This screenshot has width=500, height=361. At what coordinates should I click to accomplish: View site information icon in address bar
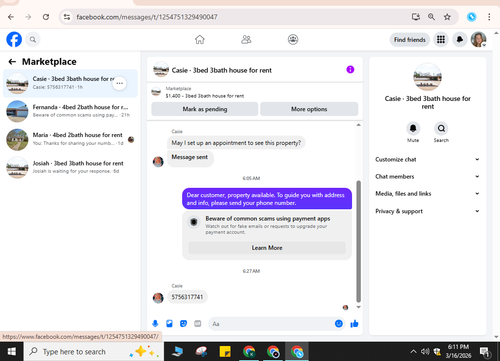[x=67, y=17]
